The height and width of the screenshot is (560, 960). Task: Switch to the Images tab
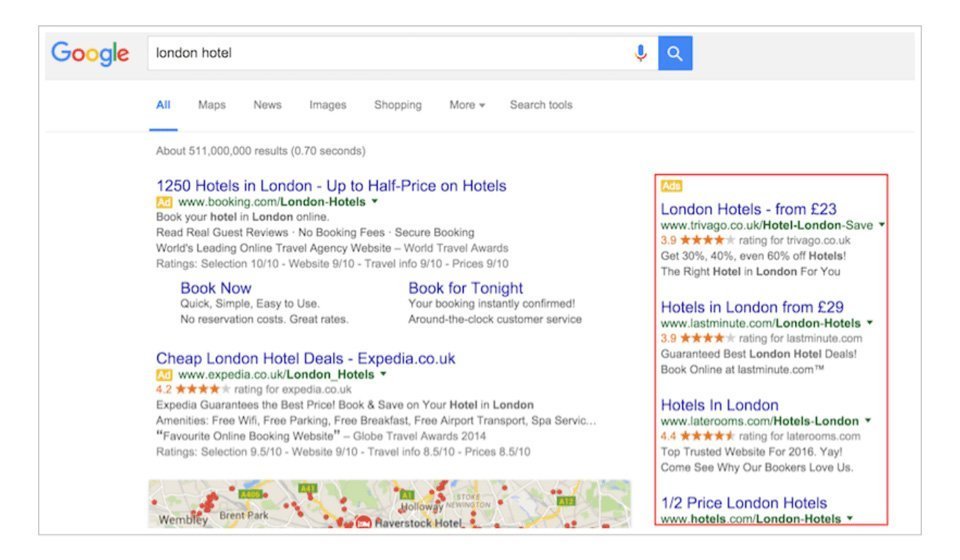coord(328,105)
